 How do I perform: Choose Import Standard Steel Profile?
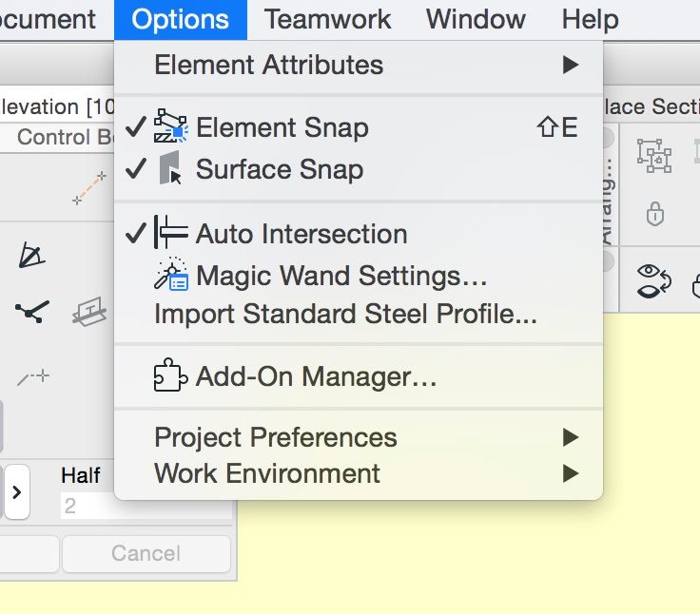(345, 314)
